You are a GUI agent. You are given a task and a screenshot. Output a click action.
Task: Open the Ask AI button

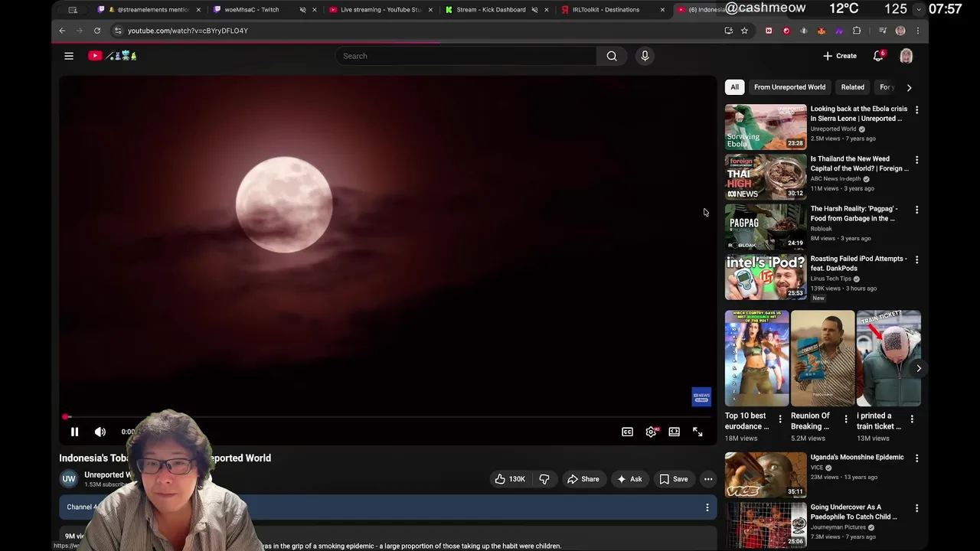(629, 479)
